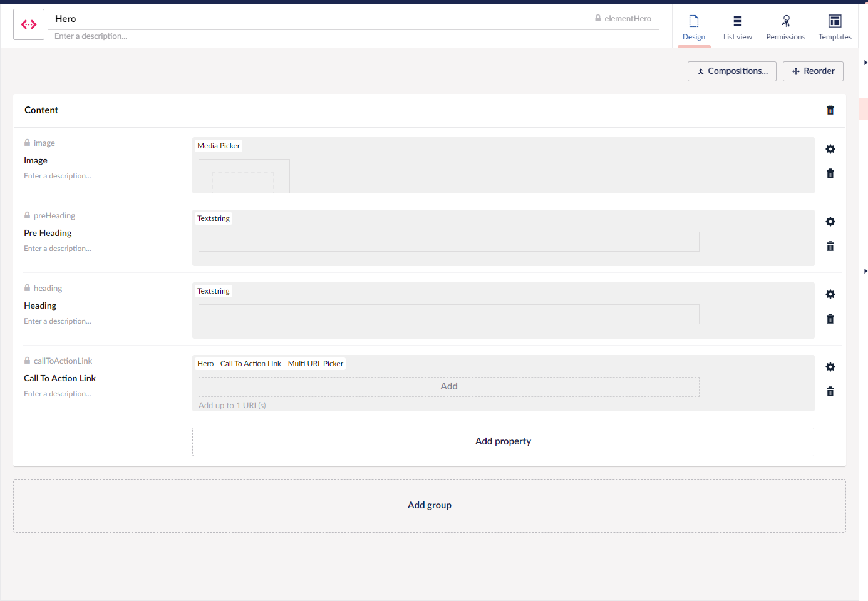Unlock the preHeading alias lock
This screenshot has height=601, width=868.
(28, 215)
